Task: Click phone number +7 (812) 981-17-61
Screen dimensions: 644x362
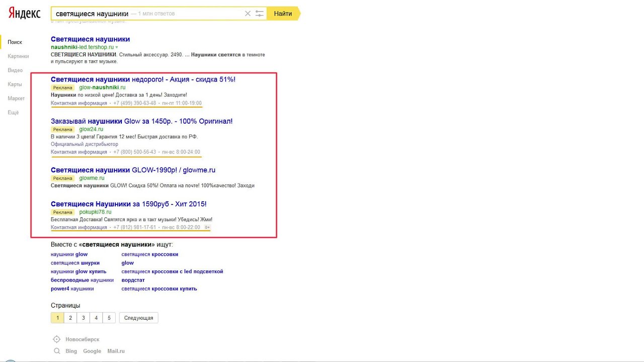Action: point(134,227)
